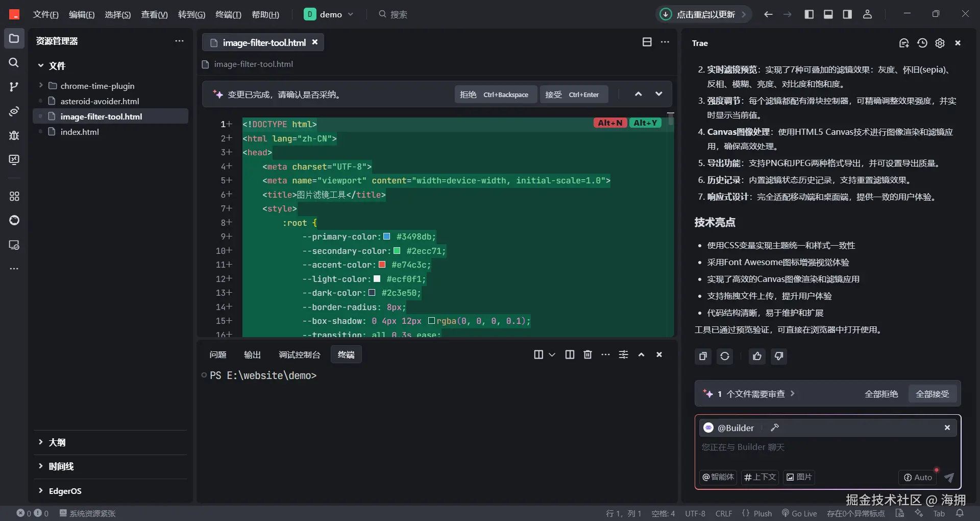The image size is (980, 521).
Task: Open the terminal launch profile dropdown arrow
Action: pos(552,354)
